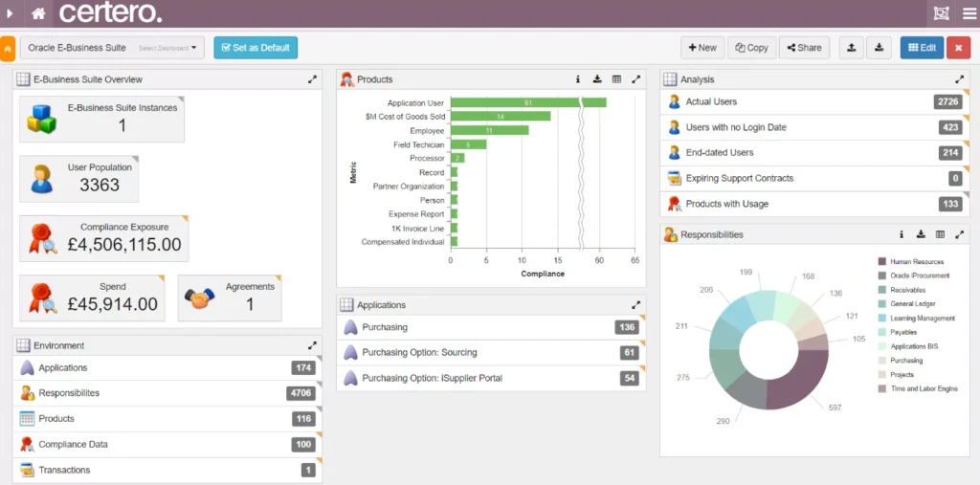
Task: Click the home icon in top bar
Action: pos(38,13)
